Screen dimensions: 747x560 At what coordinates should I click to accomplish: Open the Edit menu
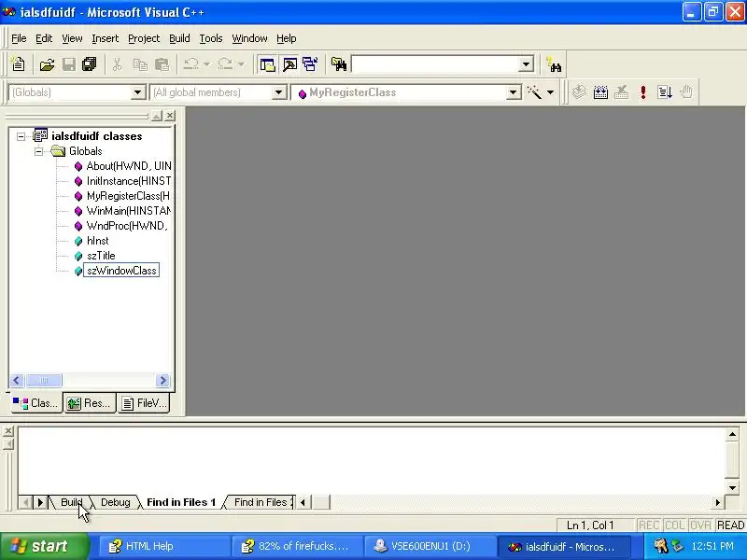pyautogui.click(x=44, y=38)
